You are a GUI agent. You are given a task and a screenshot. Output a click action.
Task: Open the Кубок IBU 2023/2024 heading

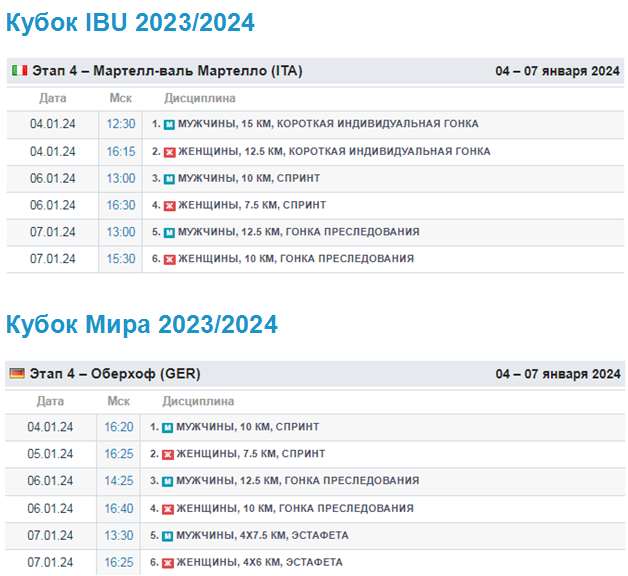coord(130,22)
